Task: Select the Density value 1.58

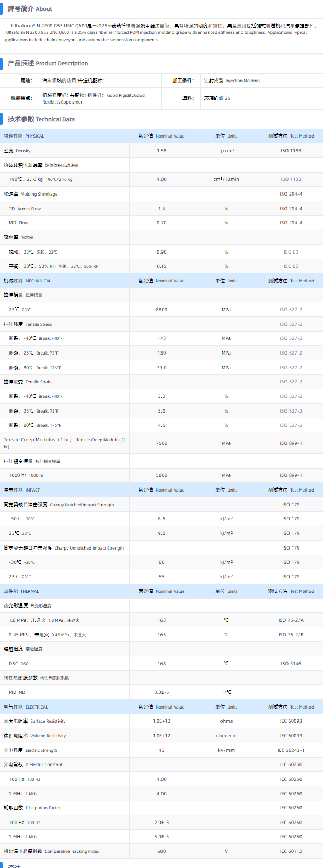Action: pos(161,151)
